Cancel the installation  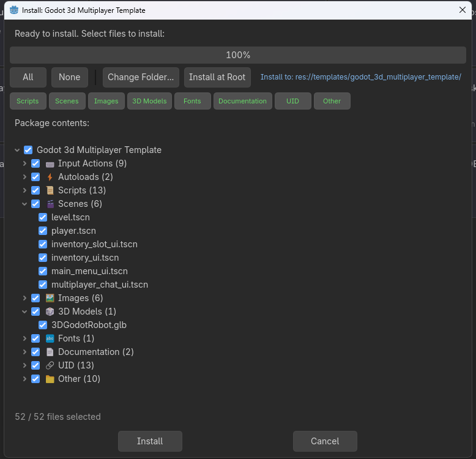325,441
